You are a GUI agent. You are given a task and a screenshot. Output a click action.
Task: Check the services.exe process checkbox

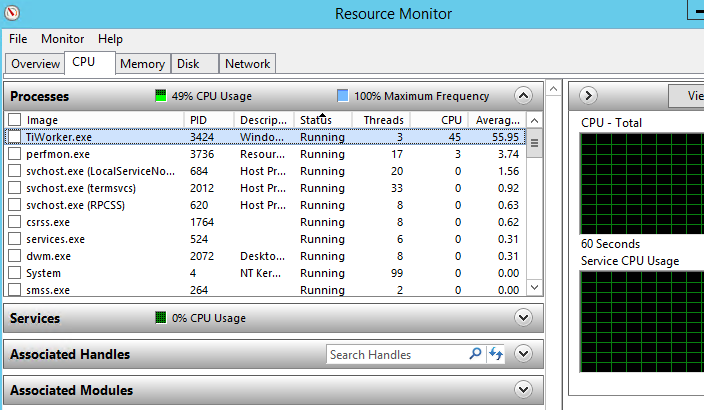click(x=14, y=239)
